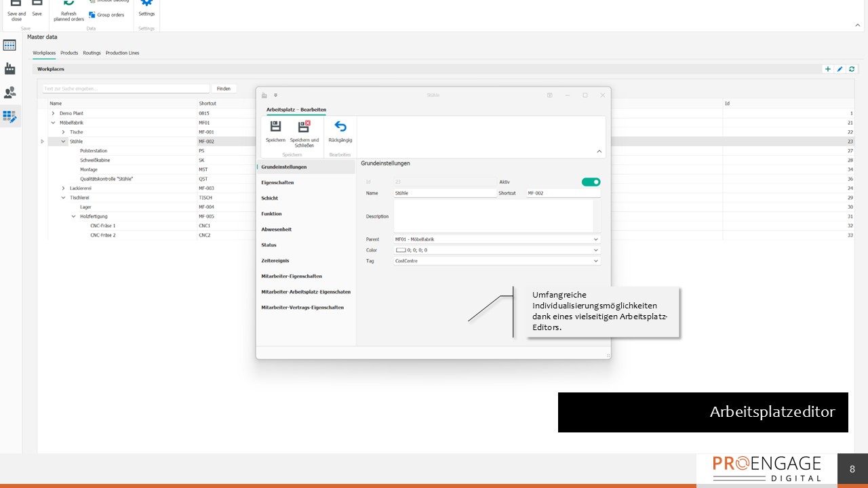Select Eigenschaften in the editor sidebar
The height and width of the screenshot is (488, 868).
[x=277, y=182]
